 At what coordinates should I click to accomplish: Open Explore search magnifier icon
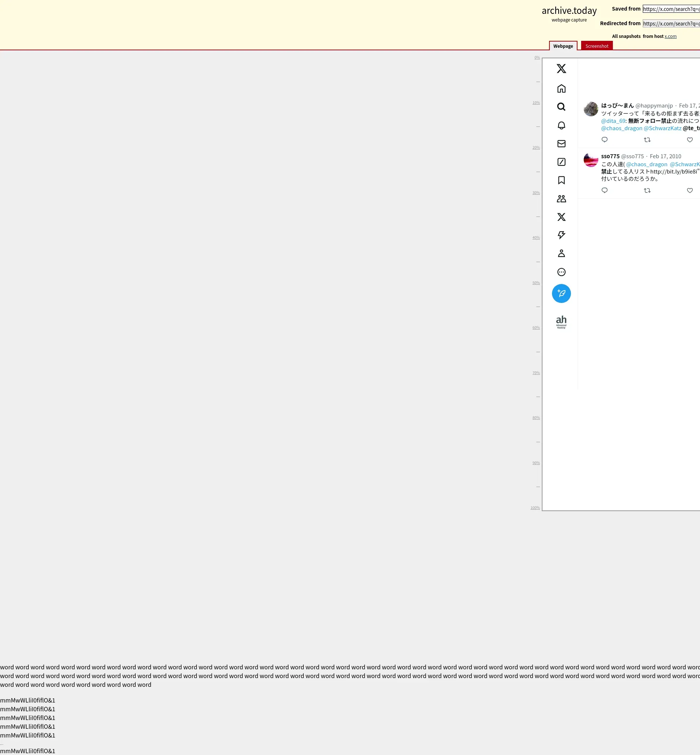tap(561, 107)
